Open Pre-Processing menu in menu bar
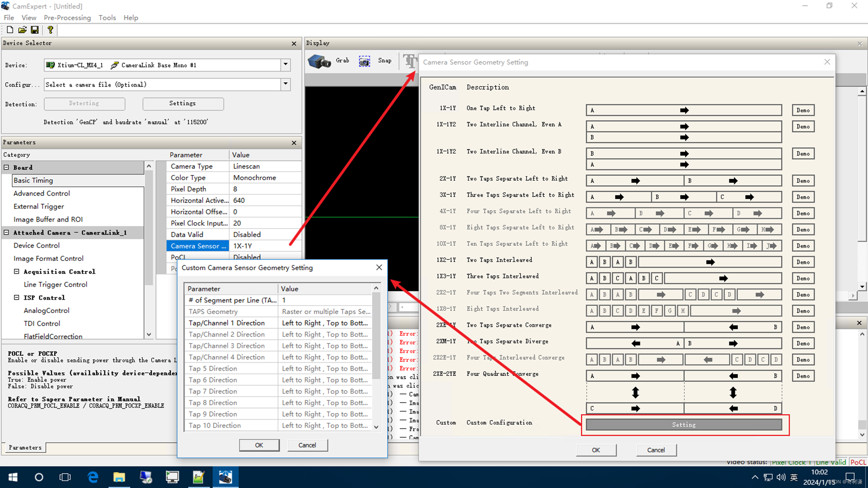 click(67, 17)
